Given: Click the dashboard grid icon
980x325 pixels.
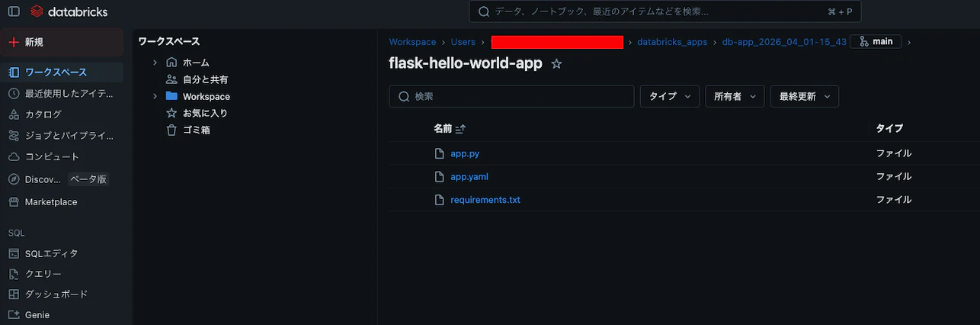Looking at the screenshot, I should (14, 294).
